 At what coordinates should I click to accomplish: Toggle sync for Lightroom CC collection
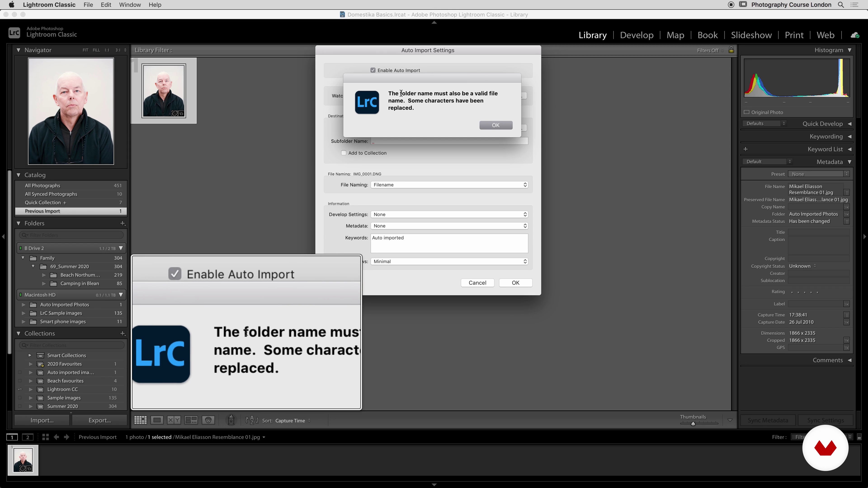coord(19,389)
